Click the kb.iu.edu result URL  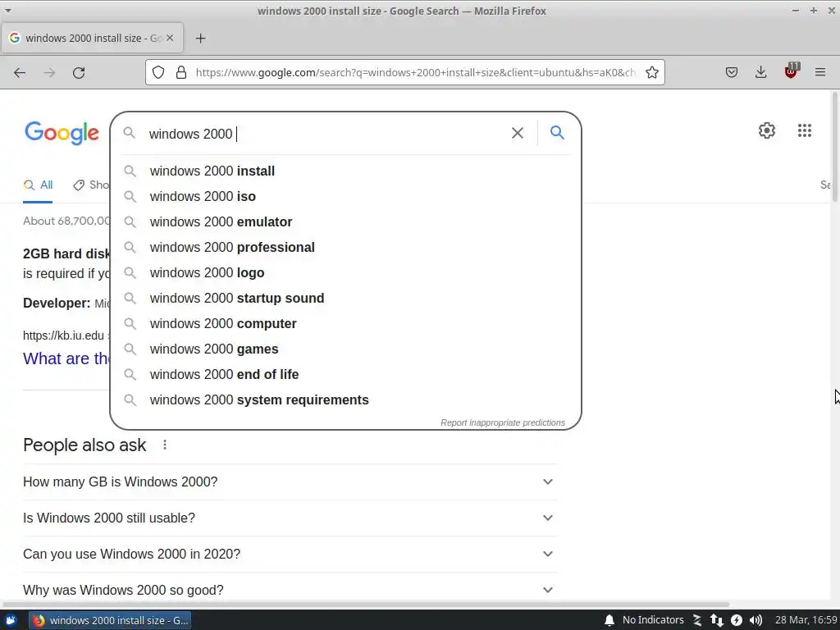[64, 336]
